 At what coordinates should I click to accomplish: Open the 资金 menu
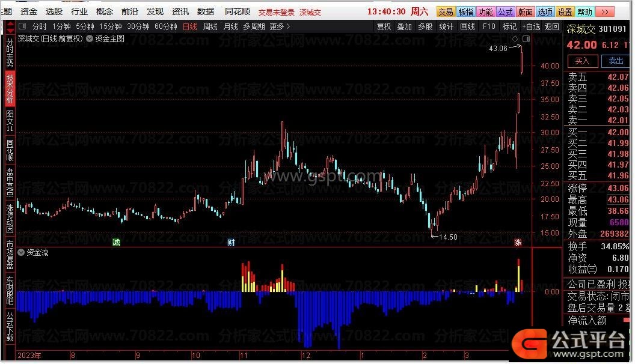[29, 11]
